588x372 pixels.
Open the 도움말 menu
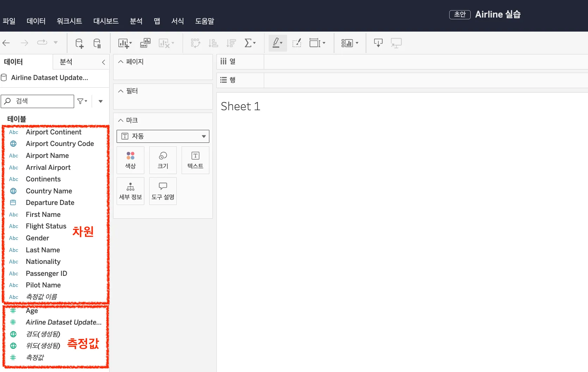click(x=205, y=21)
